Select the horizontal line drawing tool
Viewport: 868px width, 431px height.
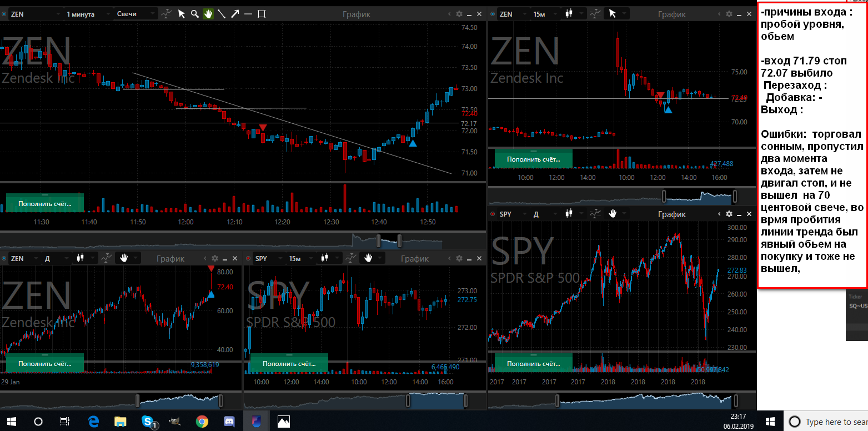[x=248, y=14]
